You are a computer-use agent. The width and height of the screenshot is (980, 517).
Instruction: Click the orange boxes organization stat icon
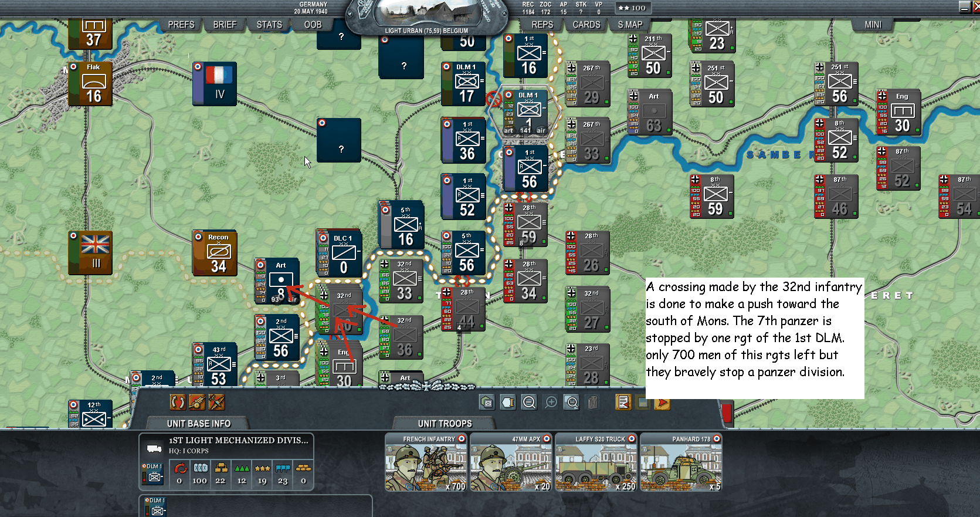tap(221, 468)
